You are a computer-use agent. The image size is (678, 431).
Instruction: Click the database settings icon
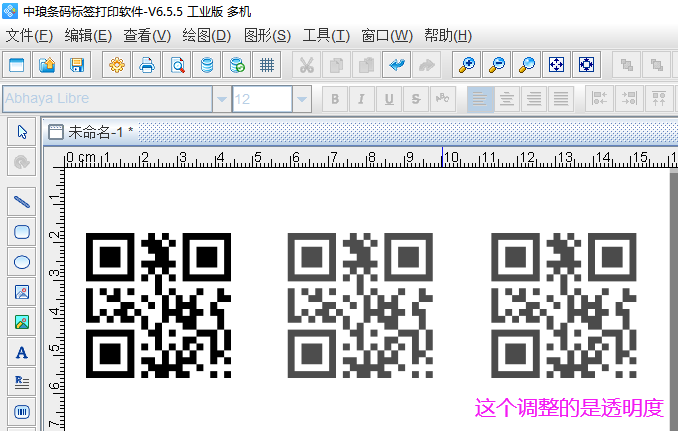tap(207, 66)
